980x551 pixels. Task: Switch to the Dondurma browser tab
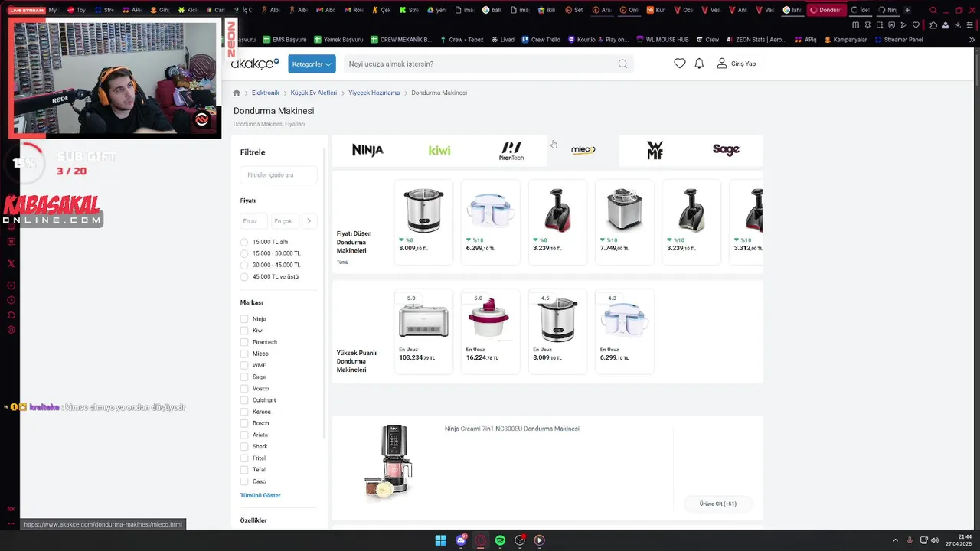click(x=826, y=10)
